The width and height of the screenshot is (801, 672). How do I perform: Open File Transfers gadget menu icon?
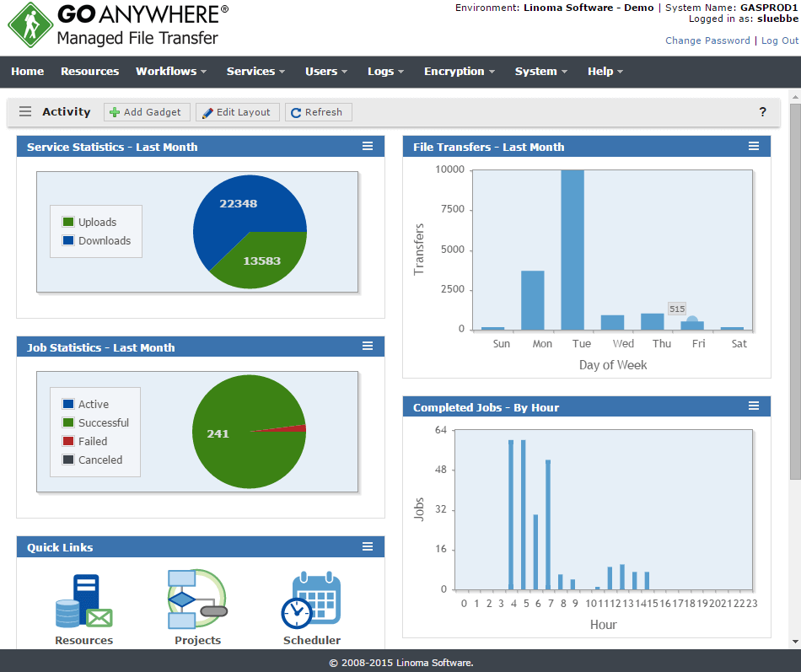tap(754, 147)
